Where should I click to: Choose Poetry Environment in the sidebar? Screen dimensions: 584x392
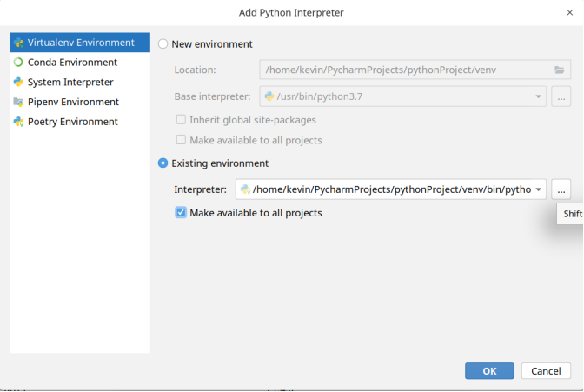click(73, 122)
